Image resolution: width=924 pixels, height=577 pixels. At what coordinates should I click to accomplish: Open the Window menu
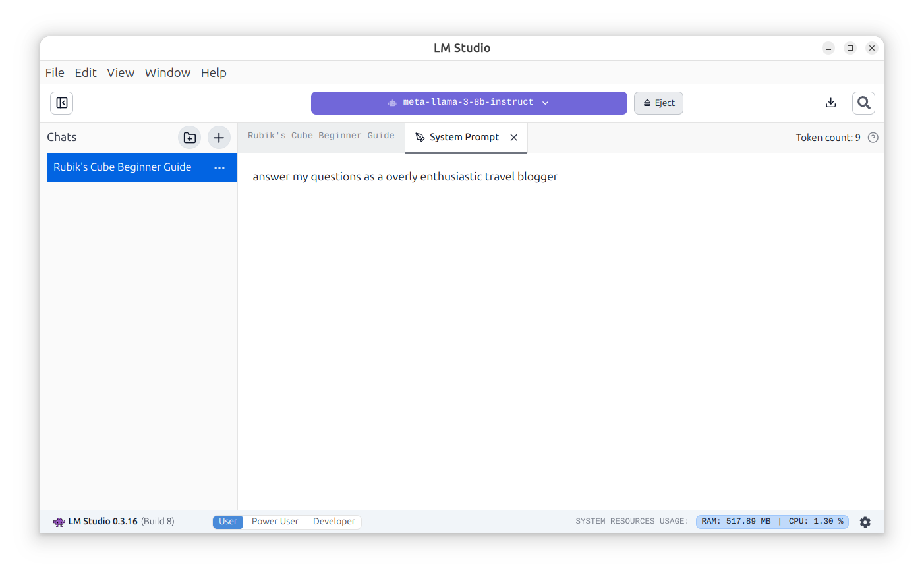[167, 72]
